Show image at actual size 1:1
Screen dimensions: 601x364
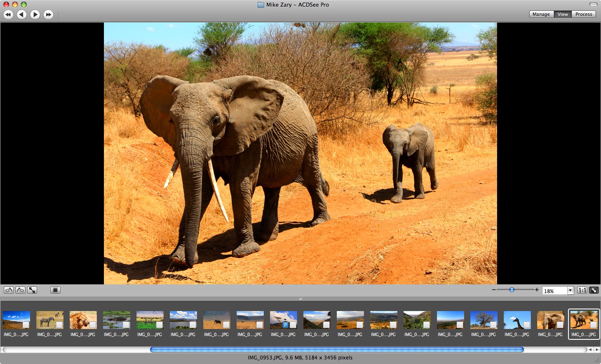[x=582, y=290]
